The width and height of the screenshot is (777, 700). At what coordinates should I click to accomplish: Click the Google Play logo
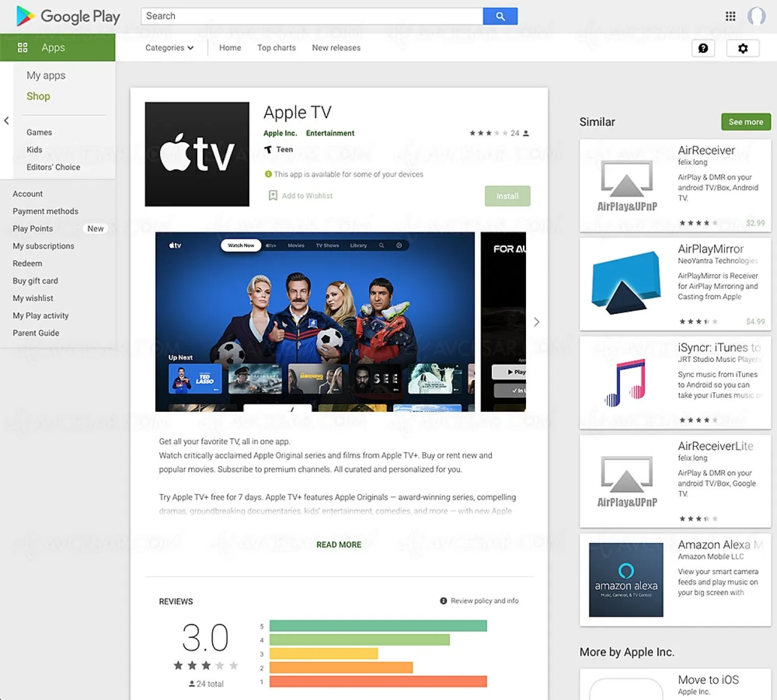[68, 16]
